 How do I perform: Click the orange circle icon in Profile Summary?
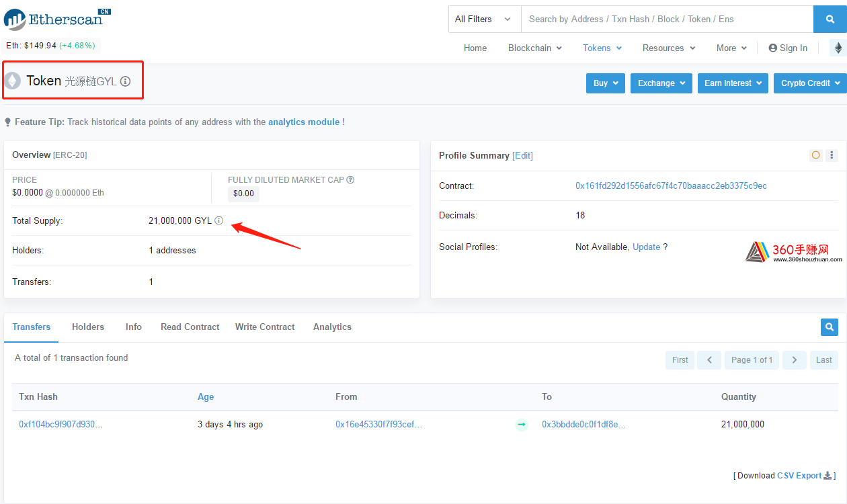pos(816,155)
